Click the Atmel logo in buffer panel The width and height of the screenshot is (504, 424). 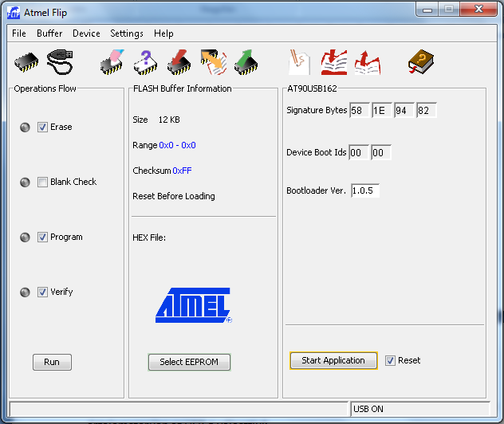pyautogui.click(x=194, y=305)
